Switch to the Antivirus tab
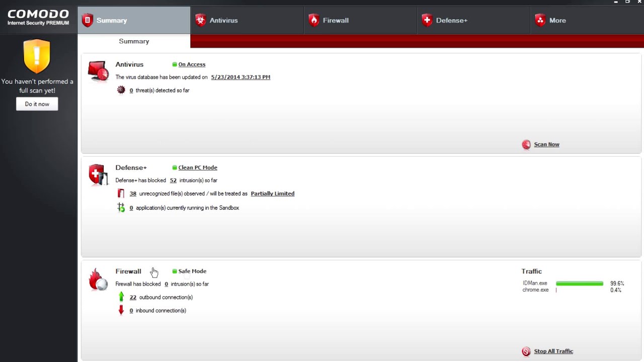The image size is (644, 362). (247, 20)
